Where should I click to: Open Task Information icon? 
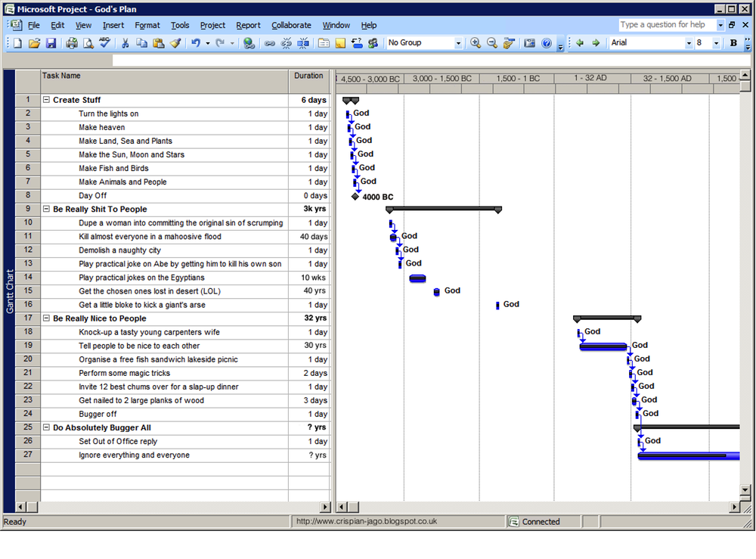tap(324, 43)
